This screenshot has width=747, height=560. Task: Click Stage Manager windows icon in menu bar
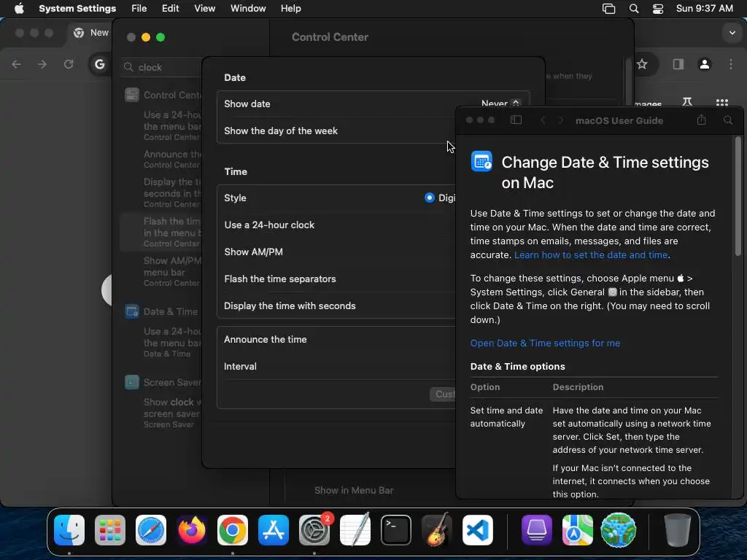(x=608, y=9)
